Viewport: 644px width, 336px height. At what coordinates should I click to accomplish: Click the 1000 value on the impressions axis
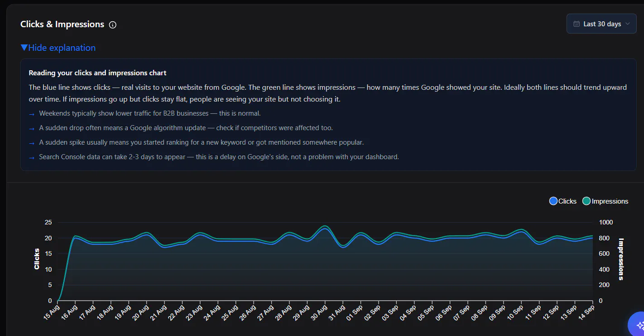(606, 223)
